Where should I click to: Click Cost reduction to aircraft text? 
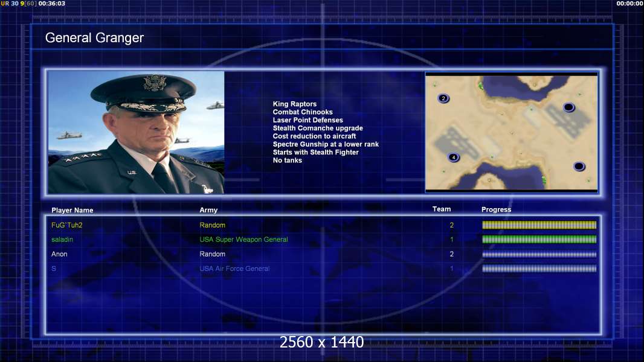click(314, 136)
